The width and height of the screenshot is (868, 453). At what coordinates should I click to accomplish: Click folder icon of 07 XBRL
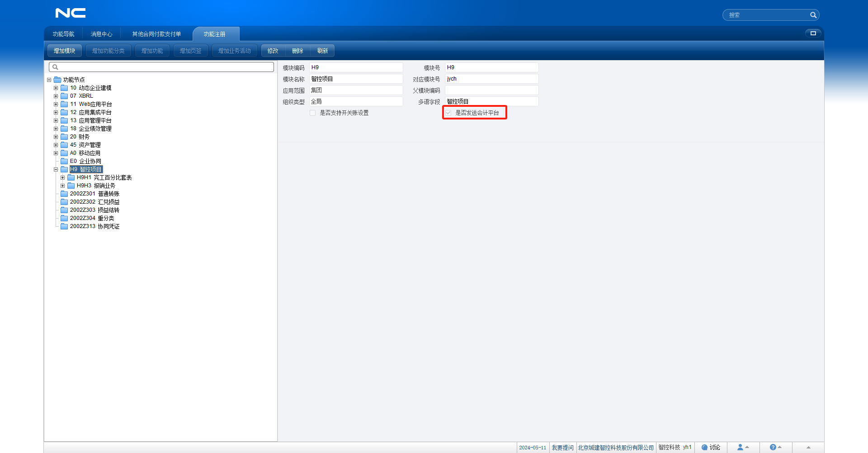click(64, 96)
